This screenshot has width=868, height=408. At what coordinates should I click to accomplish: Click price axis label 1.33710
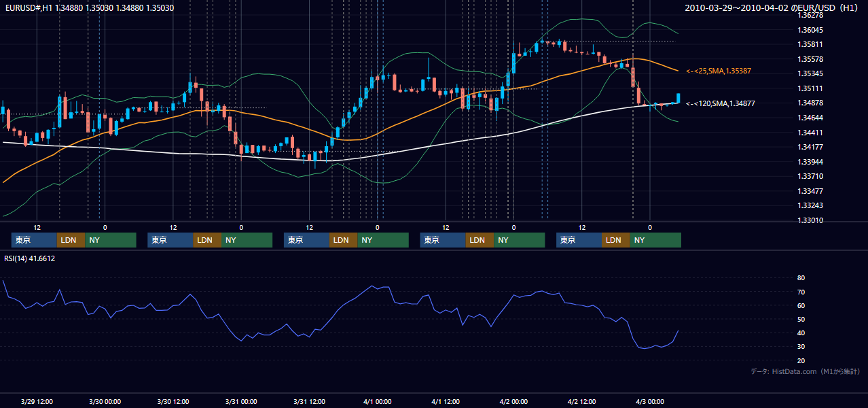point(811,176)
